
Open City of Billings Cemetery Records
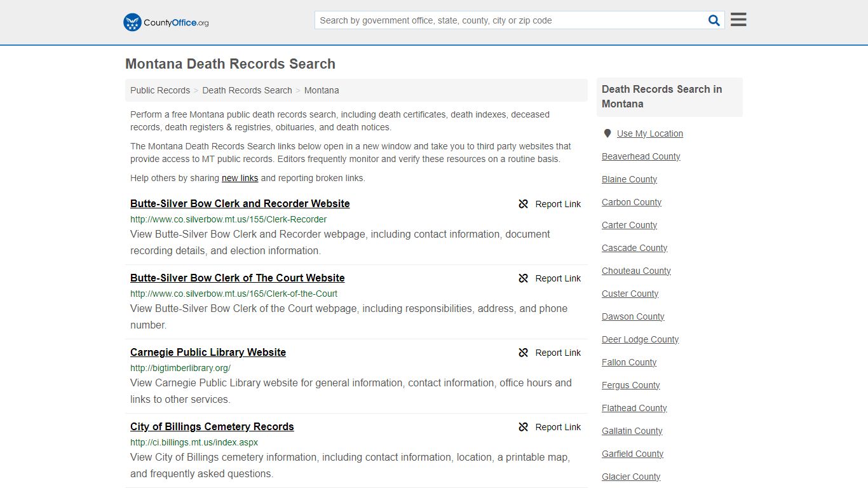coord(212,427)
